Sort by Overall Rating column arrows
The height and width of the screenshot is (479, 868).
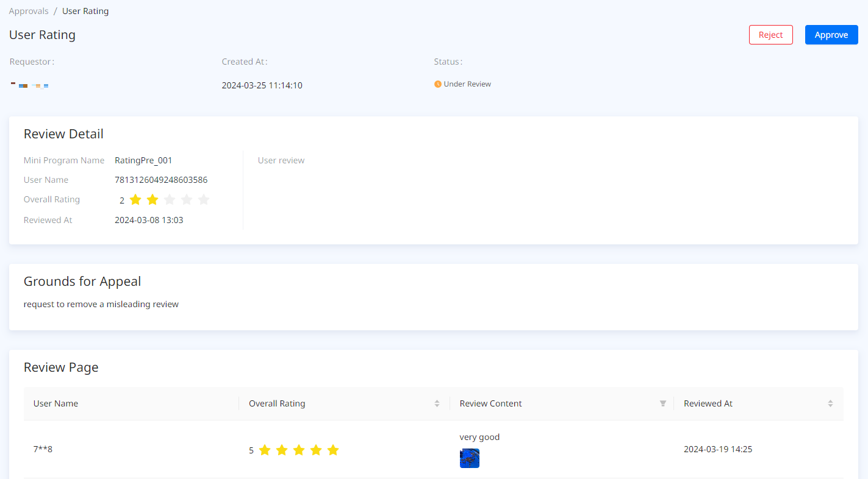point(437,403)
